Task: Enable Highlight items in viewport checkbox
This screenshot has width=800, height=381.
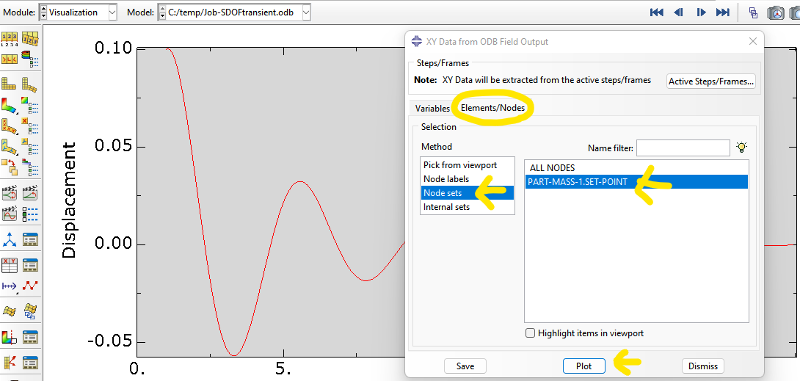Action: pos(530,333)
